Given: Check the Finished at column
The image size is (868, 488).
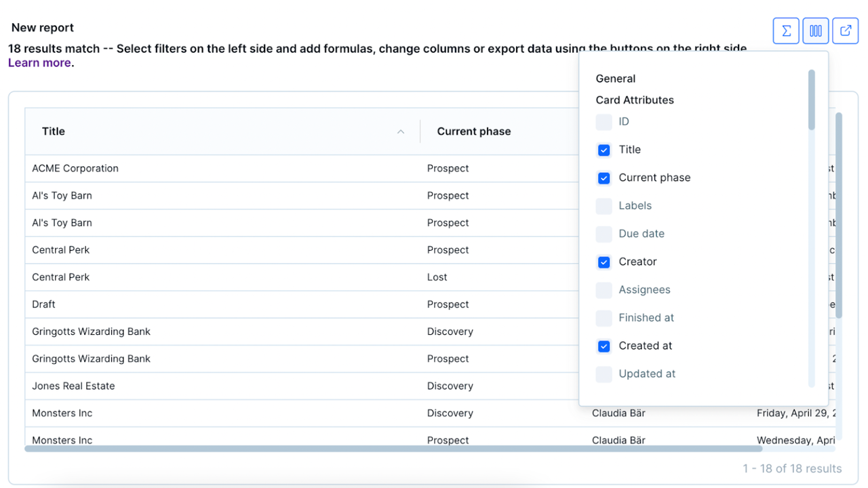Looking at the screenshot, I should (604, 318).
